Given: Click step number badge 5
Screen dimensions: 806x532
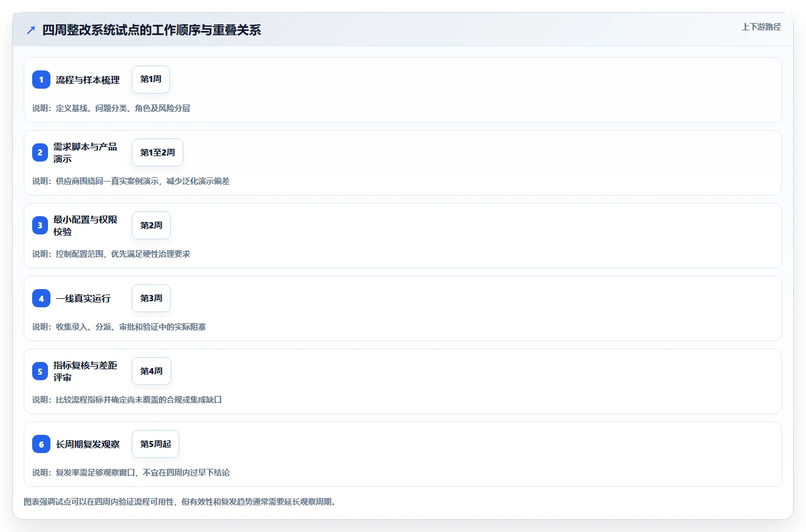Looking at the screenshot, I should tap(41, 371).
